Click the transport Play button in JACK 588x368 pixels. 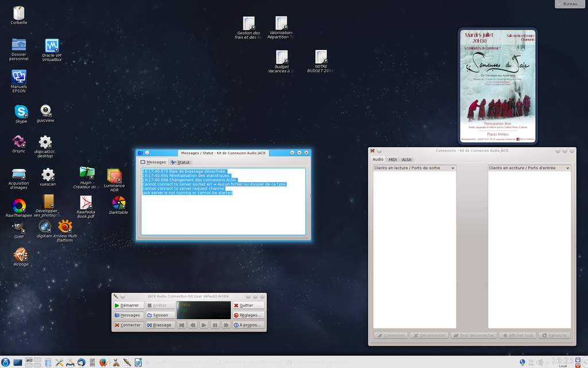[x=204, y=325]
